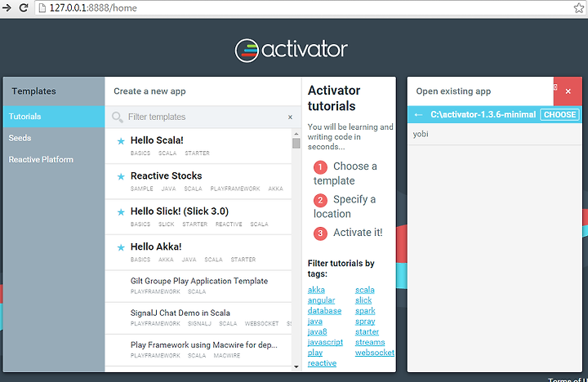Select Gilt Groupe Play Application Template
Screen dimensions: 588x382
tap(198, 286)
